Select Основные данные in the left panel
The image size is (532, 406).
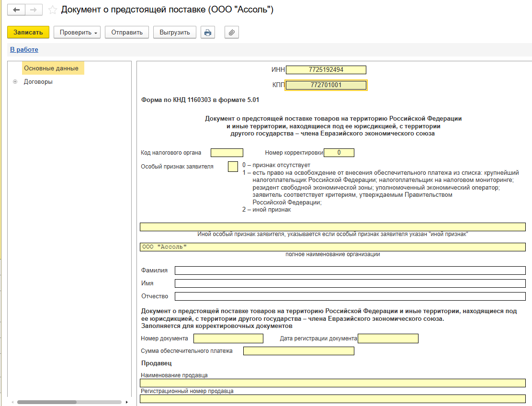click(51, 68)
